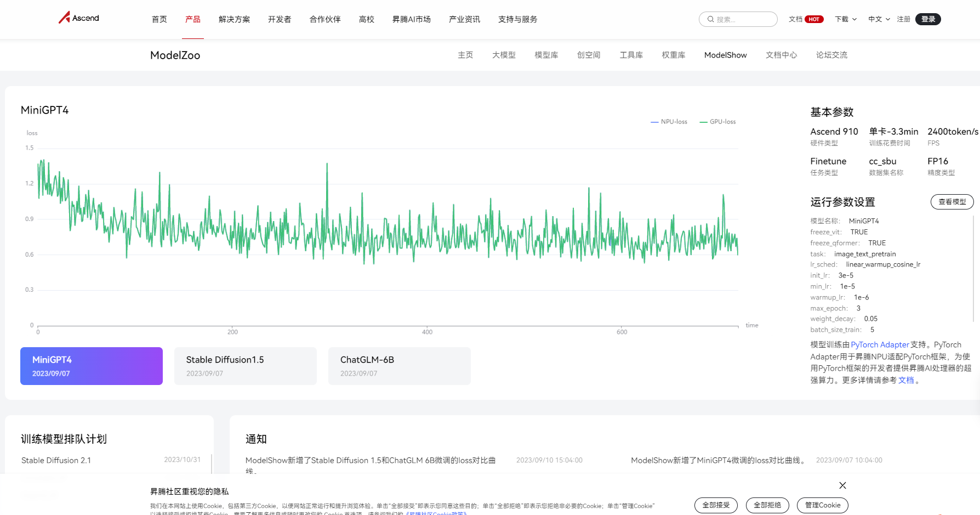This screenshot has height=515, width=980.
Task: Click the training queue list scrollbar
Action: [x=212, y=464]
